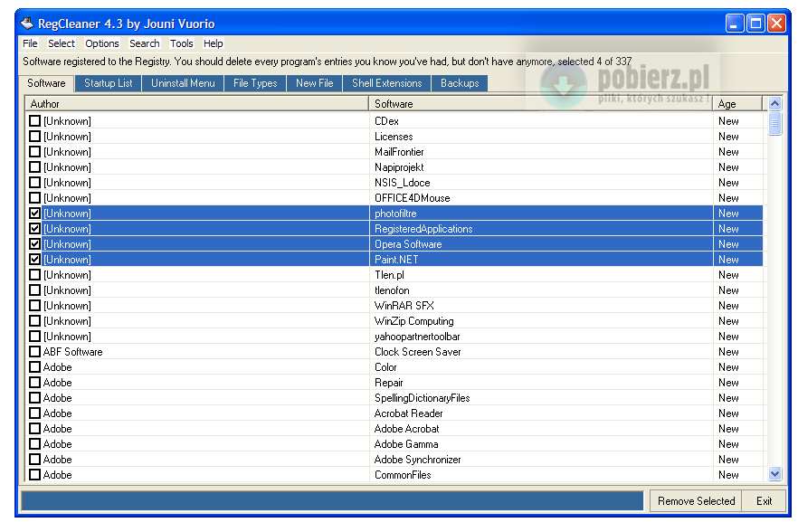
Task: Click the vertical scrollbar thumb
Action: pos(774,123)
